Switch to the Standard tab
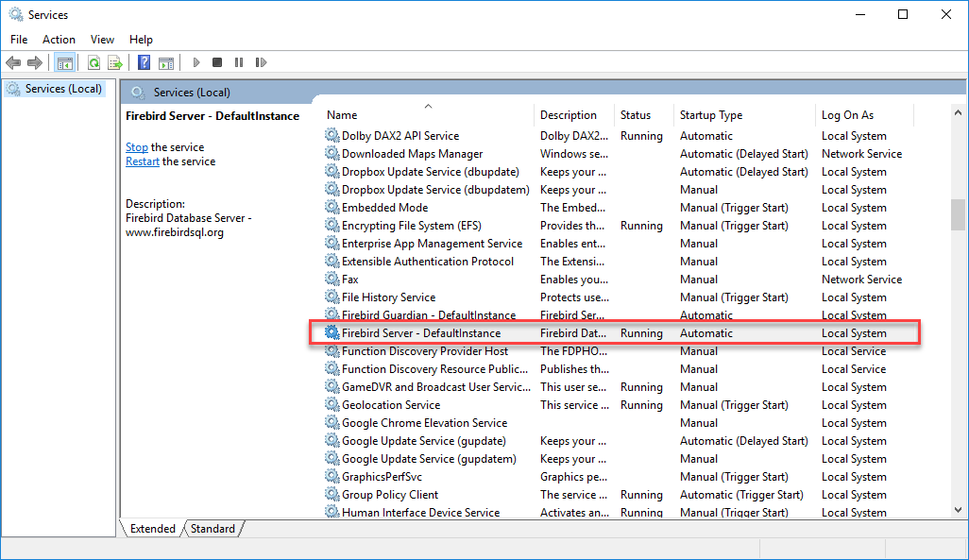The image size is (969, 560). (x=212, y=529)
